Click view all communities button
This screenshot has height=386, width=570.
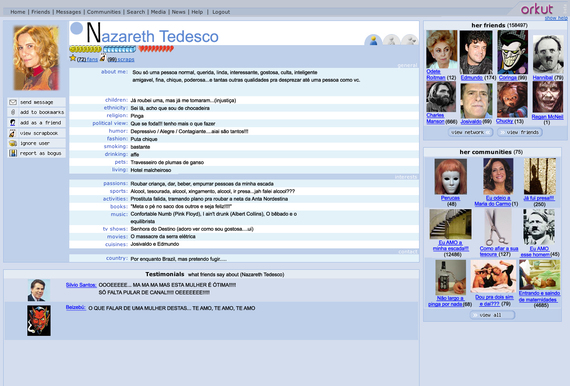(x=493, y=315)
